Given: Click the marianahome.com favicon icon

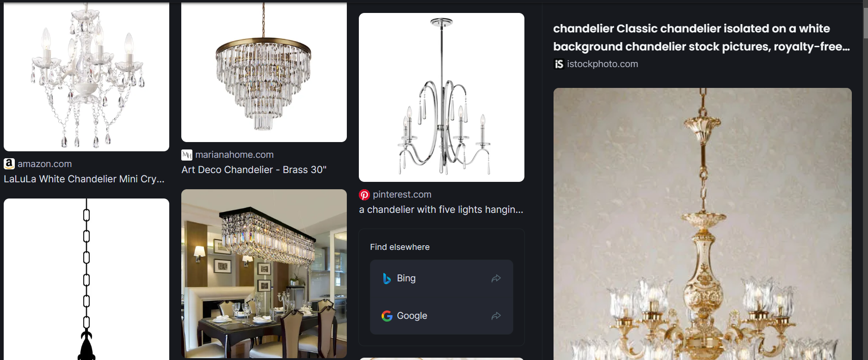Looking at the screenshot, I should 187,155.
